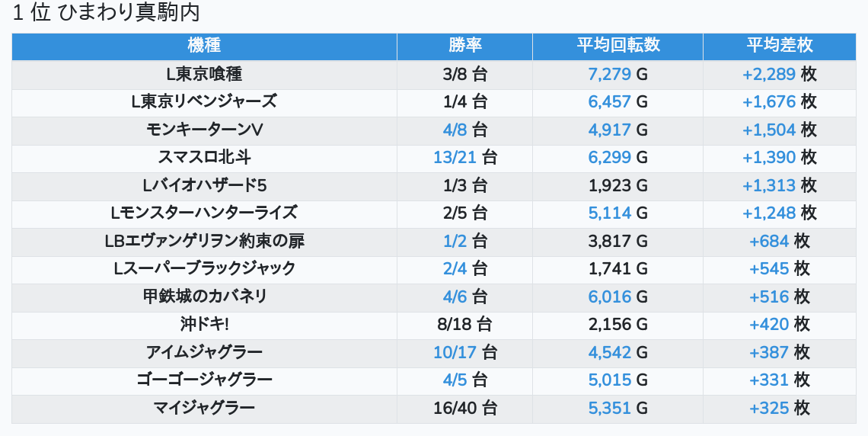Choose the モンキーターンV row name
The width and height of the screenshot is (868, 436).
[204, 130]
